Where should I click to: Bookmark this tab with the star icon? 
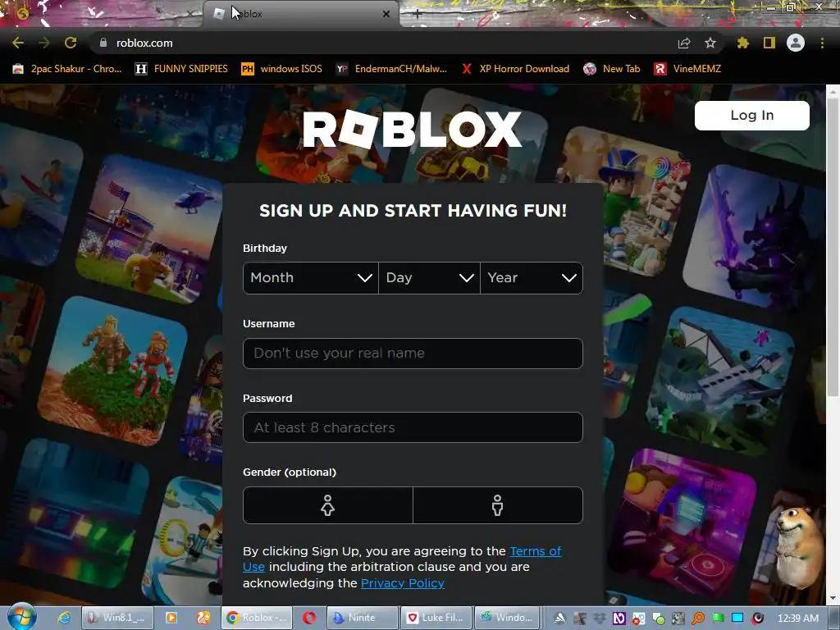(710, 43)
